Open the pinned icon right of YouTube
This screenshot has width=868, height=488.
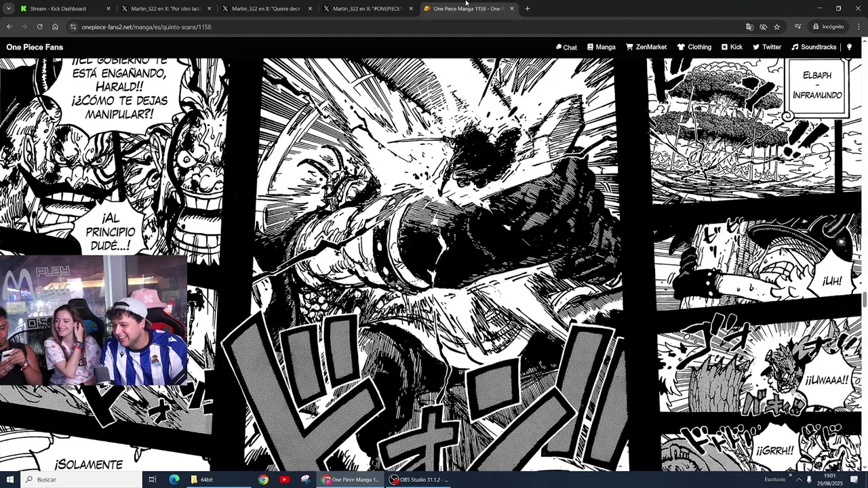pos(305,479)
